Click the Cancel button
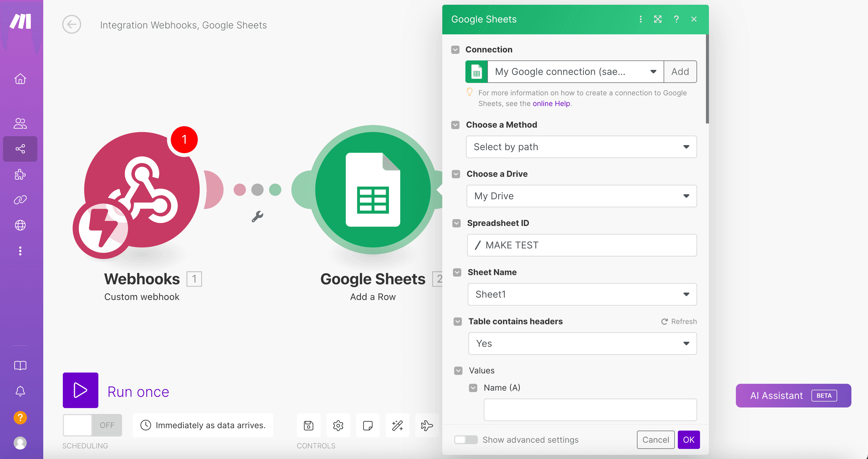 (x=656, y=439)
